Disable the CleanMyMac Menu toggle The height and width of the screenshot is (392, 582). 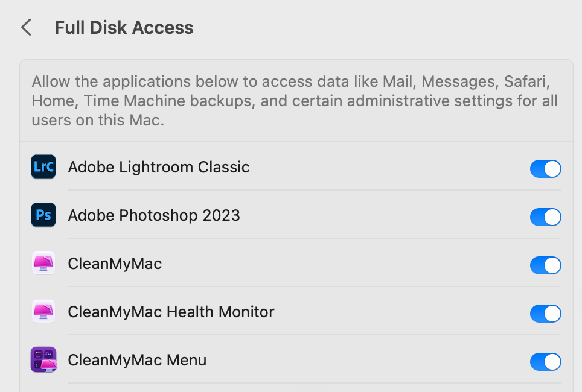545,362
